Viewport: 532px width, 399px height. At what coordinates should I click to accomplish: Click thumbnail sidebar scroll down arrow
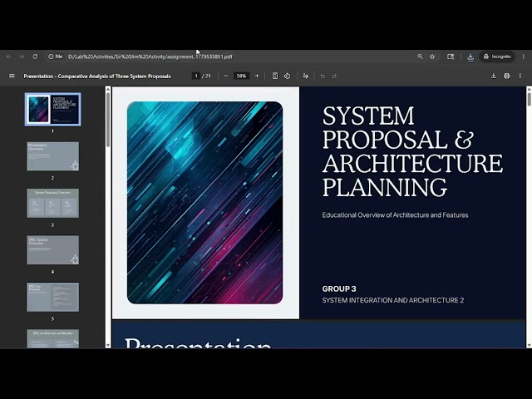point(108,346)
